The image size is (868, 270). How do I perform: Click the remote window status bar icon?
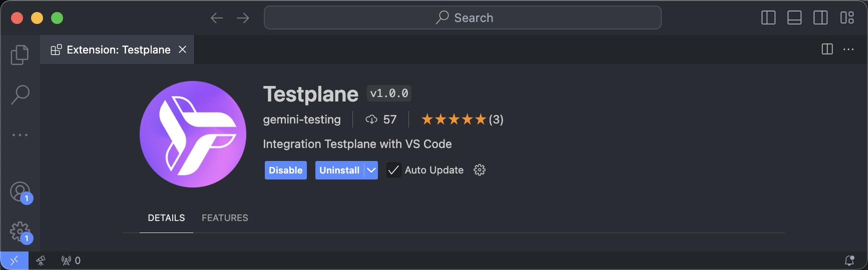[14, 260]
